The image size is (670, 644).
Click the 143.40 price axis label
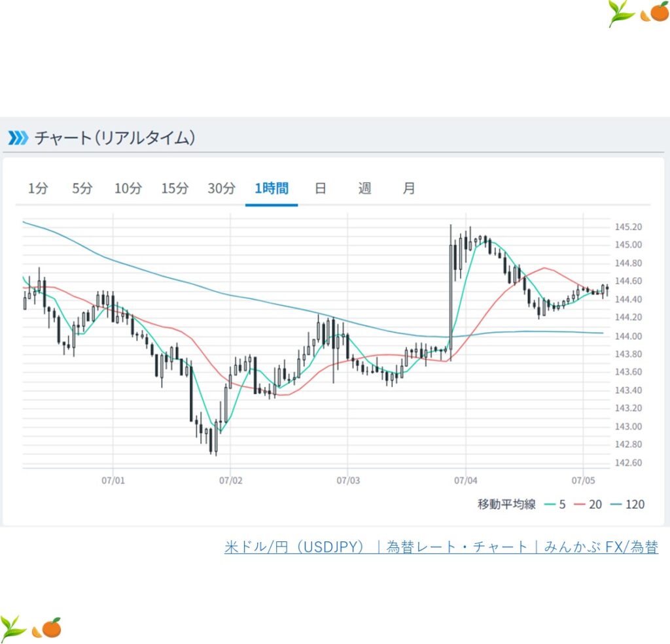pyautogui.click(x=628, y=390)
